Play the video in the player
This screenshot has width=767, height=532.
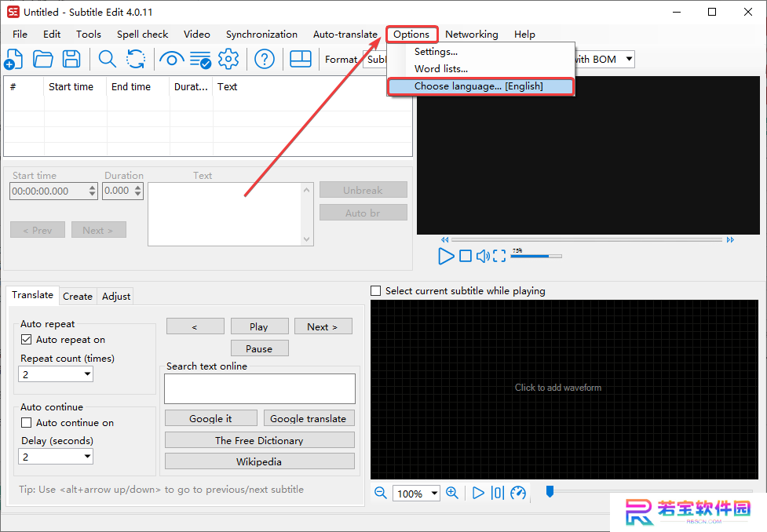[446, 256]
